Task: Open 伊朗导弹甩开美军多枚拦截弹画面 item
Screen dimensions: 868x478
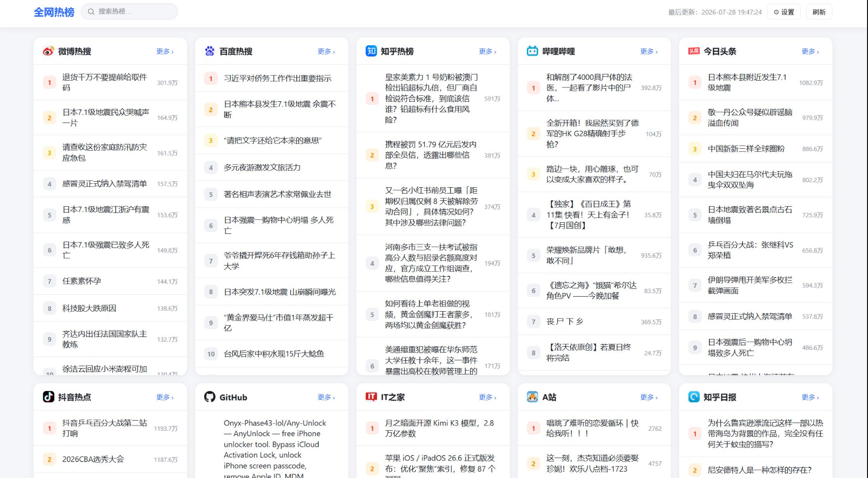Action: coord(756,285)
